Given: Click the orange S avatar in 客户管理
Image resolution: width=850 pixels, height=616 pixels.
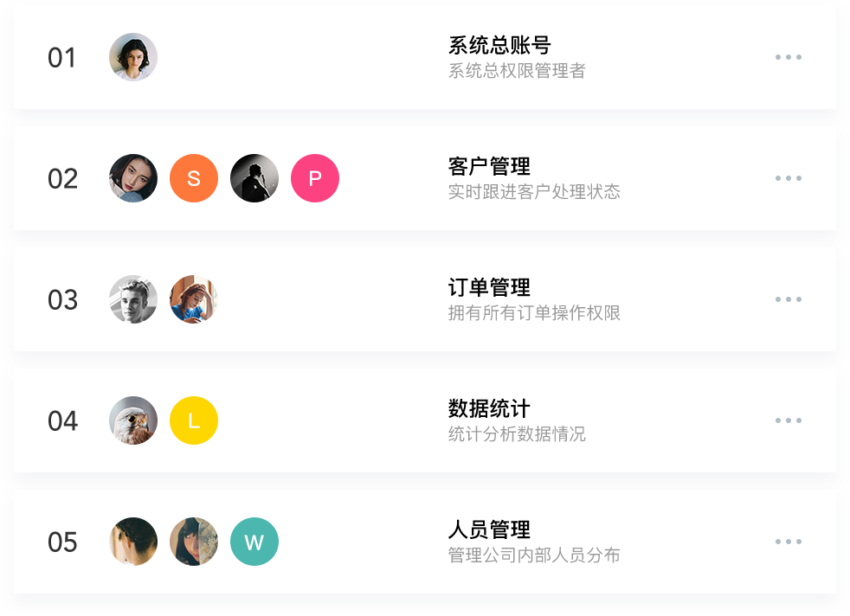Looking at the screenshot, I should pyautogui.click(x=194, y=178).
